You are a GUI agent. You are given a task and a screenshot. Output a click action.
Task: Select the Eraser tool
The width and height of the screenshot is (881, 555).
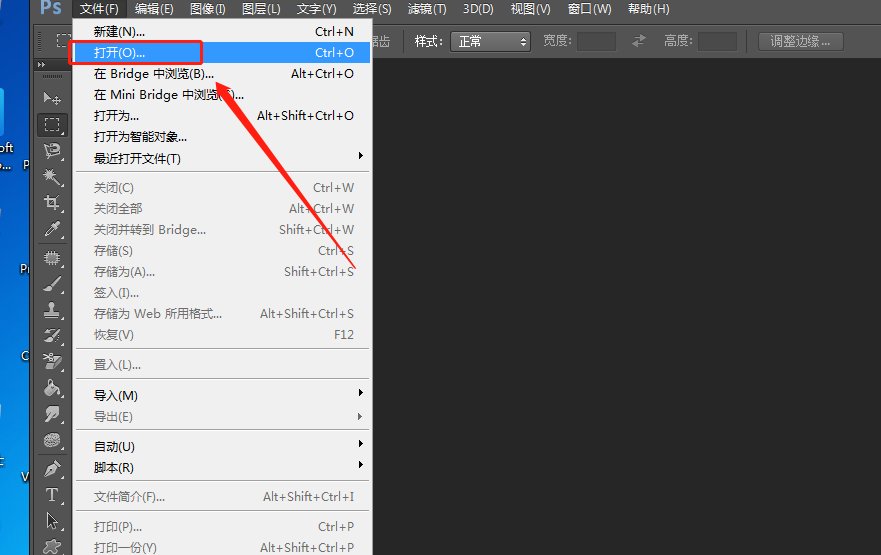tap(52, 361)
